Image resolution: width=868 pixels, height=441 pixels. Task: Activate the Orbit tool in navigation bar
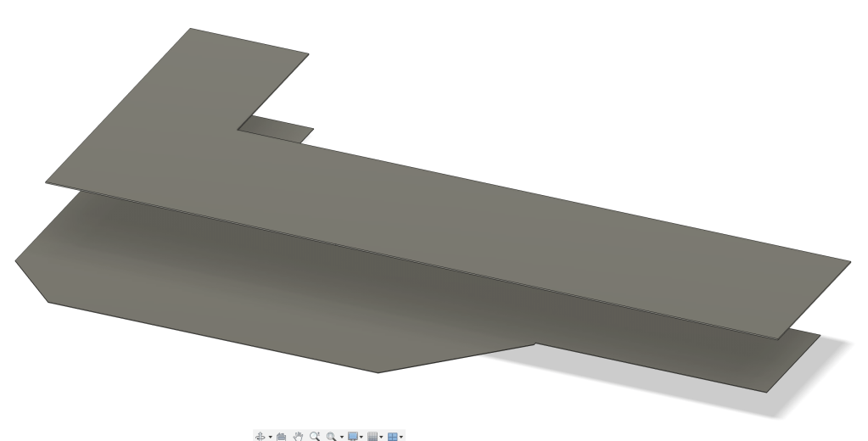pyautogui.click(x=260, y=436)
